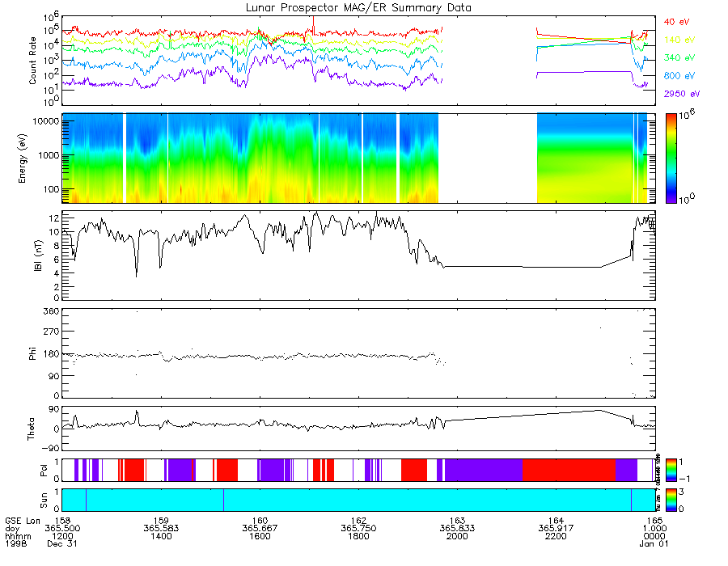The width and height of the screenshot is (728, 566).
Task: Click the "2200" time tick label
Action: [557, 536]
